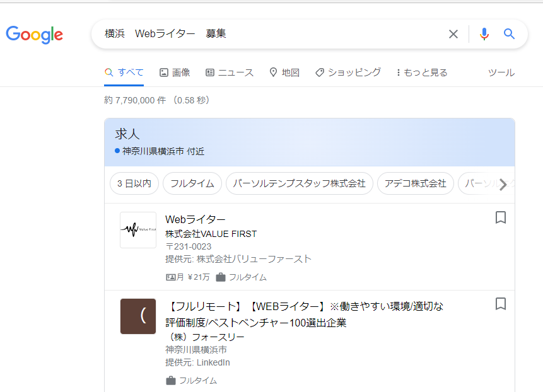Screen dimensions: 543x392
Task: Go to the 地図 tab
Action: [284, 72]
